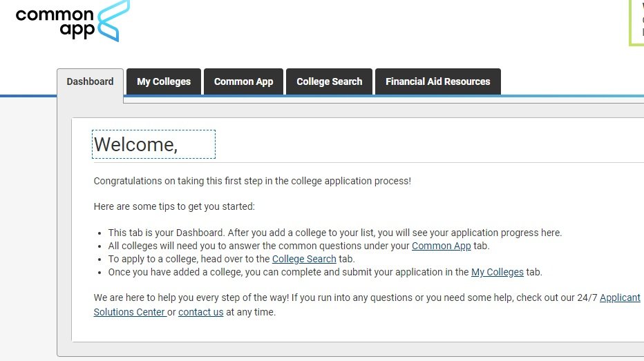Viewport: 644px width, 361px height.
Task: Click the blue Common App ribbon logo icon
Action: (114, 21)
